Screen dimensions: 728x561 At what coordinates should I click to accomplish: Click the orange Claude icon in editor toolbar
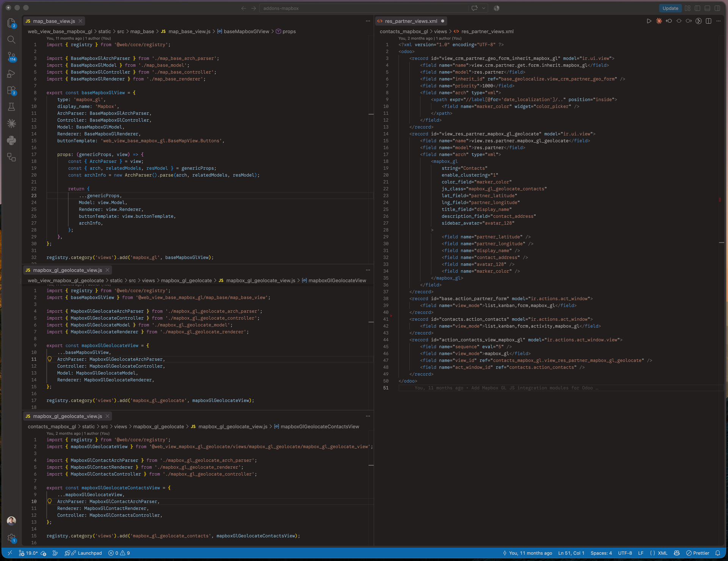tap(659, 21)
